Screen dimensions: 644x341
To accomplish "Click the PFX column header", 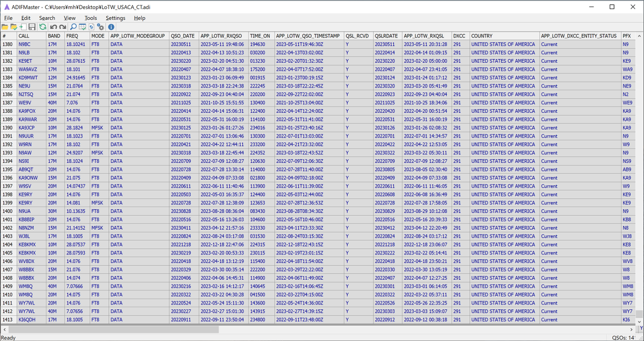I will (628, 35).
